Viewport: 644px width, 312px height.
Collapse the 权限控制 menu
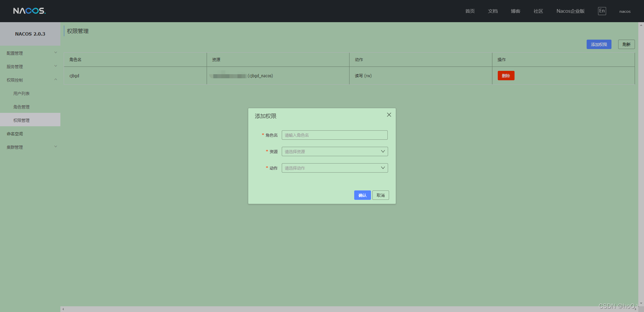(30, 80)
